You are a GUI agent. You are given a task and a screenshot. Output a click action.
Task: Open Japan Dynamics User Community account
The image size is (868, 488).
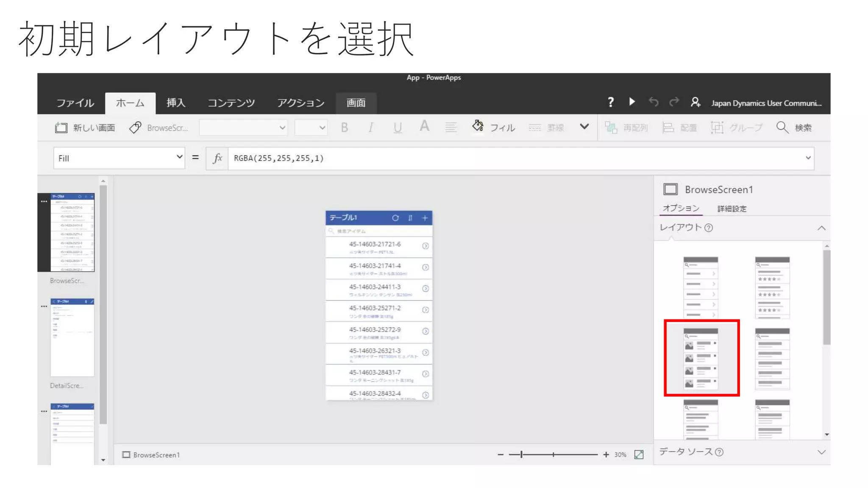(766, 103)
